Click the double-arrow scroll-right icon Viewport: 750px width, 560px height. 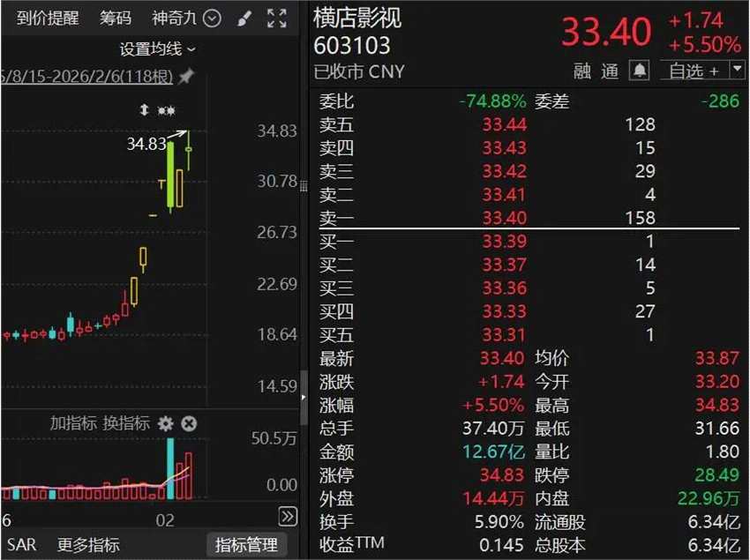pos(288,517)
